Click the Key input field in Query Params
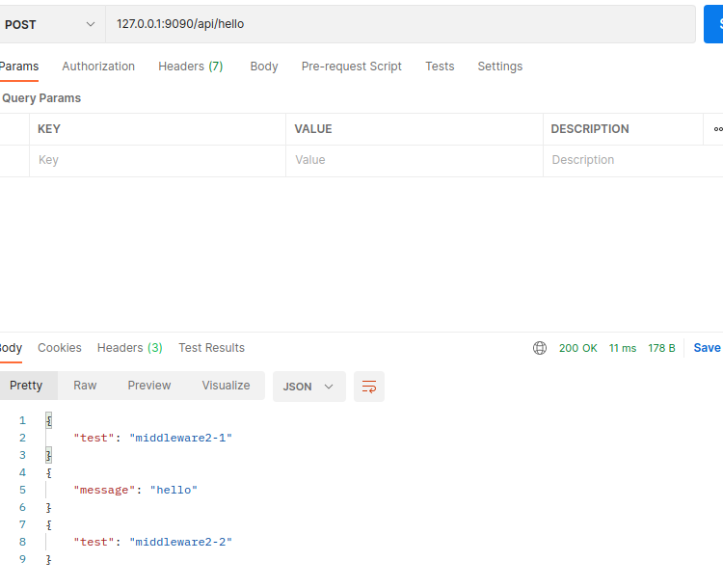Viewport: 723px width, 588px height. pyautogui.click(x=157, y=160)
